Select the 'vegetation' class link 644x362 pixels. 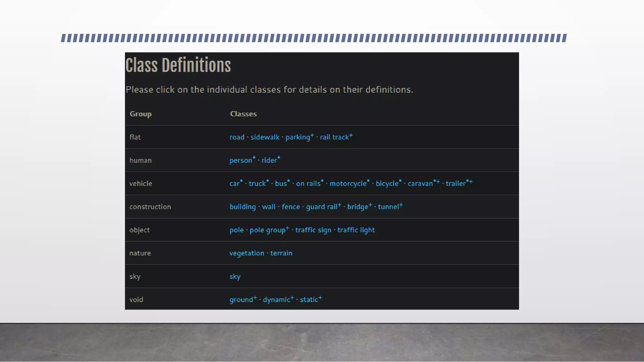point(247,253)
